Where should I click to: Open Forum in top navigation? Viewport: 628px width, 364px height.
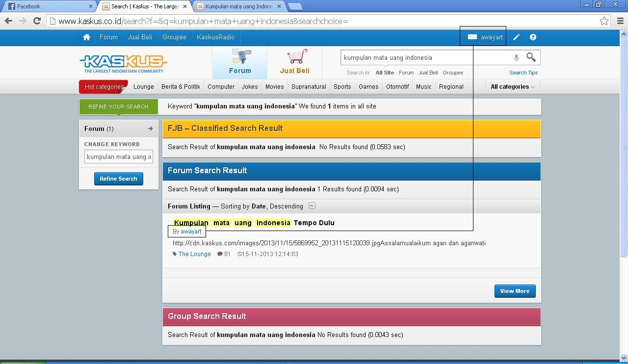(108, 37)
